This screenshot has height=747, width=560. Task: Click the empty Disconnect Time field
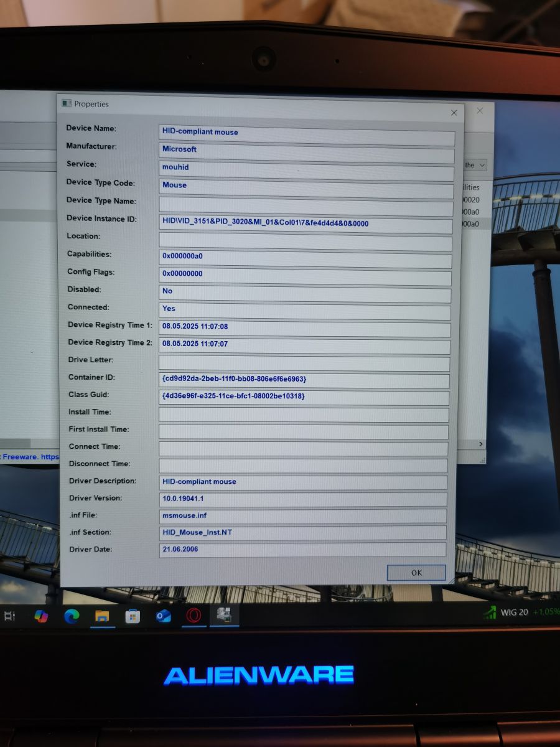tap(304, 464)
